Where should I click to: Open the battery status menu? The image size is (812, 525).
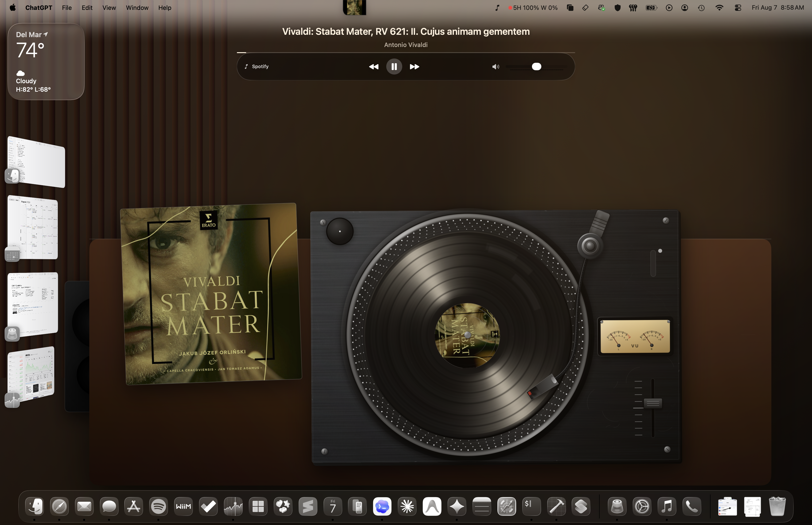(x=651, y=8)
